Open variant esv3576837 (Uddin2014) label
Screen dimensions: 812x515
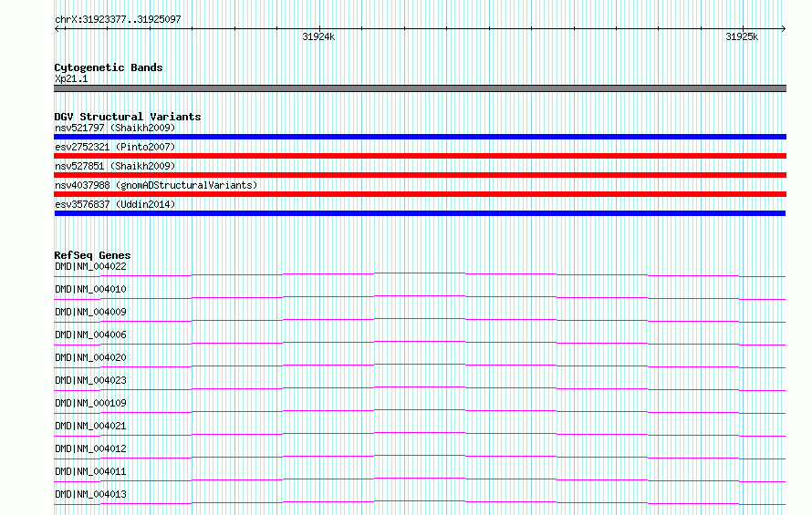115,204
